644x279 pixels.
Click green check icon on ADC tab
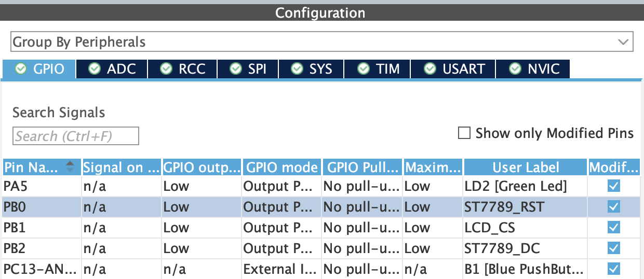95,69
